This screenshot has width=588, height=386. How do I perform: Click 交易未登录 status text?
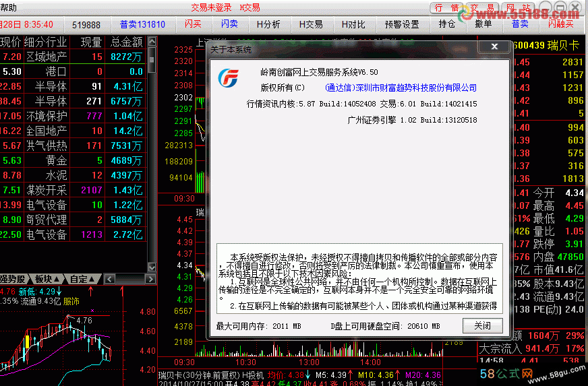(x=211, y=7)
